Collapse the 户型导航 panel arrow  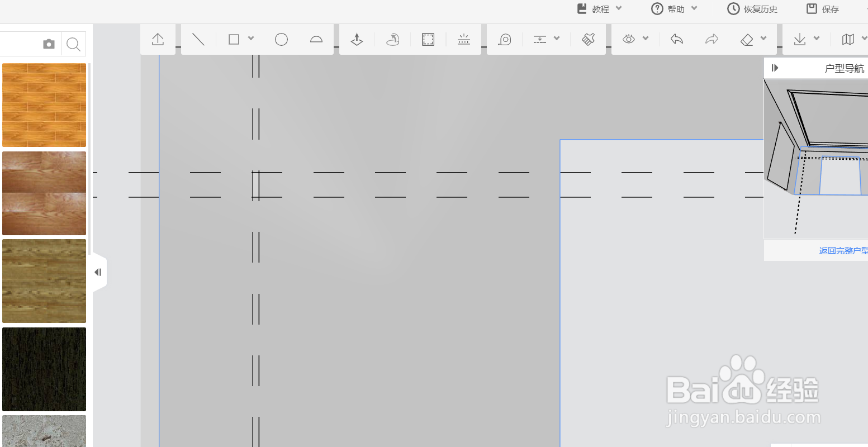[x=775, y=68]
